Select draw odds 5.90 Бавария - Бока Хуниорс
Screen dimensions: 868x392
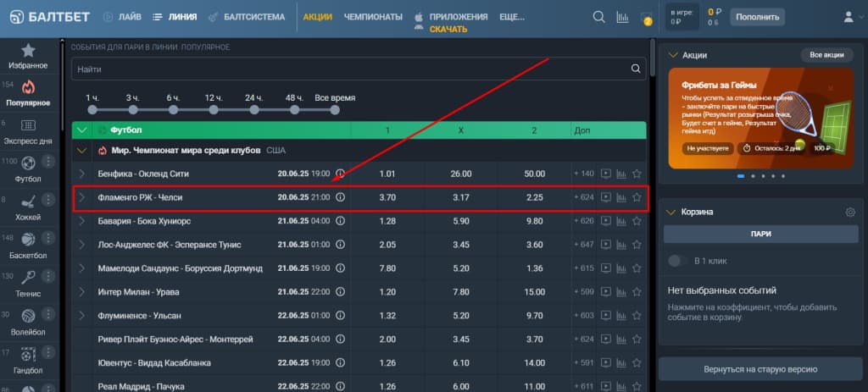click(460, 221)
